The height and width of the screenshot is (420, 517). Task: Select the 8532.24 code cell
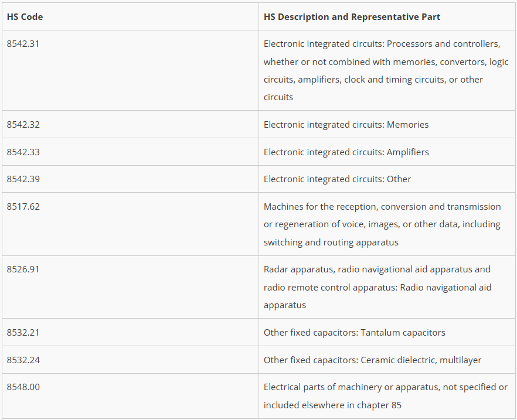click(x=23, y=360)
